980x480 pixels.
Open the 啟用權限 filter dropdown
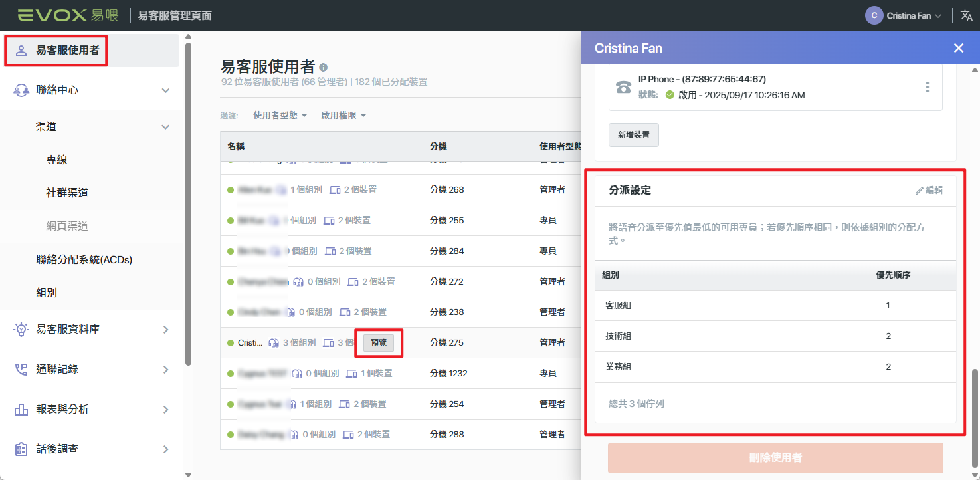[344, 115]
